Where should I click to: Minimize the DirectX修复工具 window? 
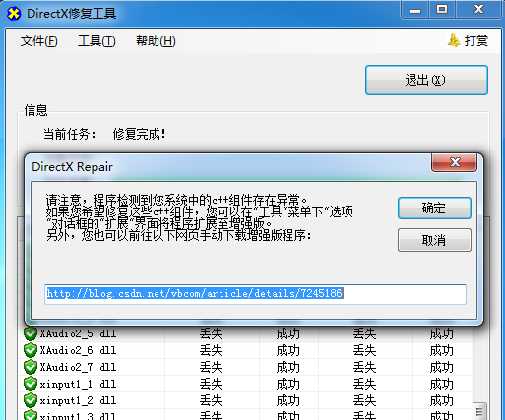tap(415, 10)
